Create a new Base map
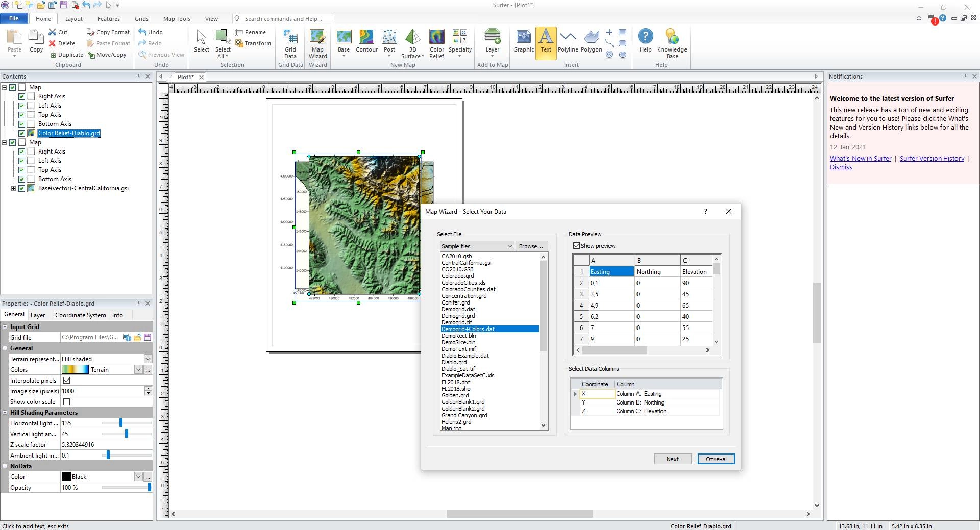Screen dimensions: 980x530 point(344,43)
